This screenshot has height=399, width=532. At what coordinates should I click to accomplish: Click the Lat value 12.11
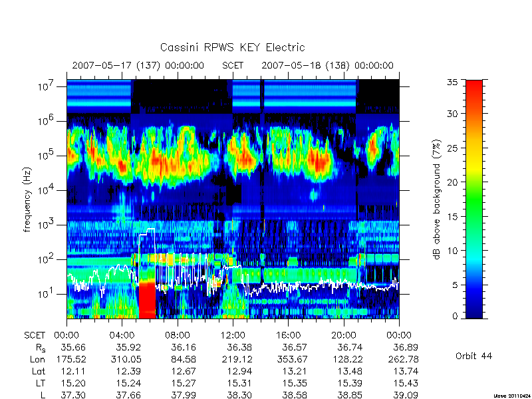point(73,372)
